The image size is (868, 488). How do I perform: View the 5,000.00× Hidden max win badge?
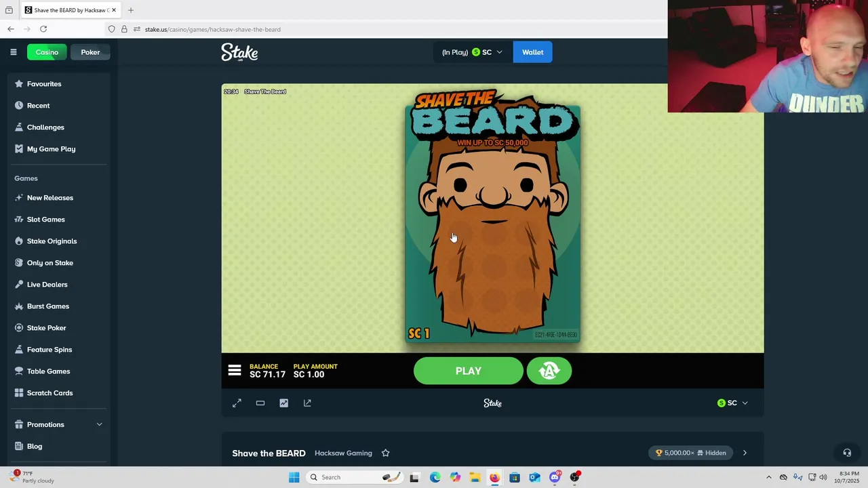[690, 453]
